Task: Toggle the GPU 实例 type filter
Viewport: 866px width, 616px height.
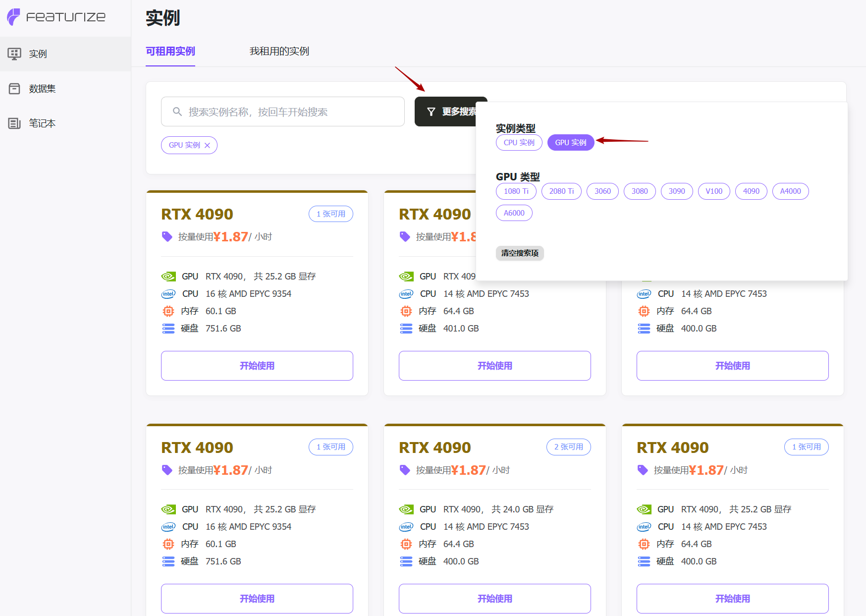Action: [x=570, y=143]
